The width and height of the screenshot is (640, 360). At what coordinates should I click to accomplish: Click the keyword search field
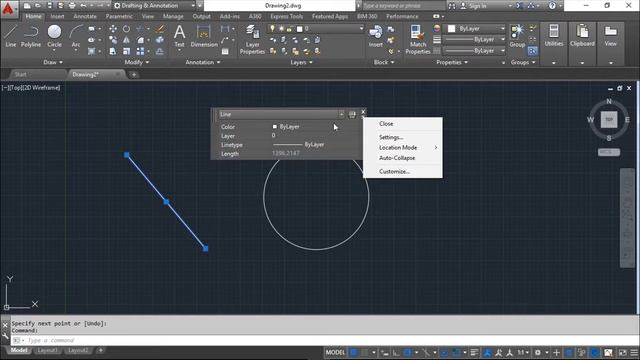pos(403,6)
